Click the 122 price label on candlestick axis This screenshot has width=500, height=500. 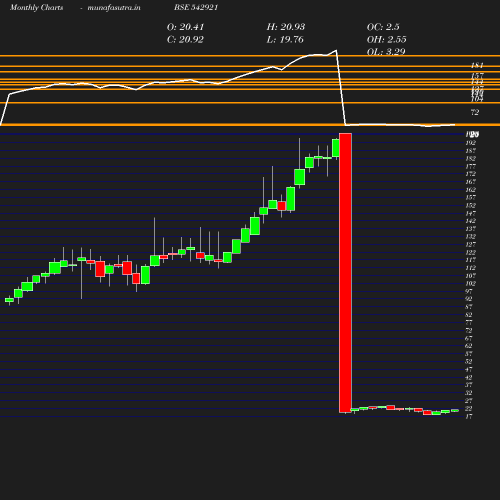point(471,252)
